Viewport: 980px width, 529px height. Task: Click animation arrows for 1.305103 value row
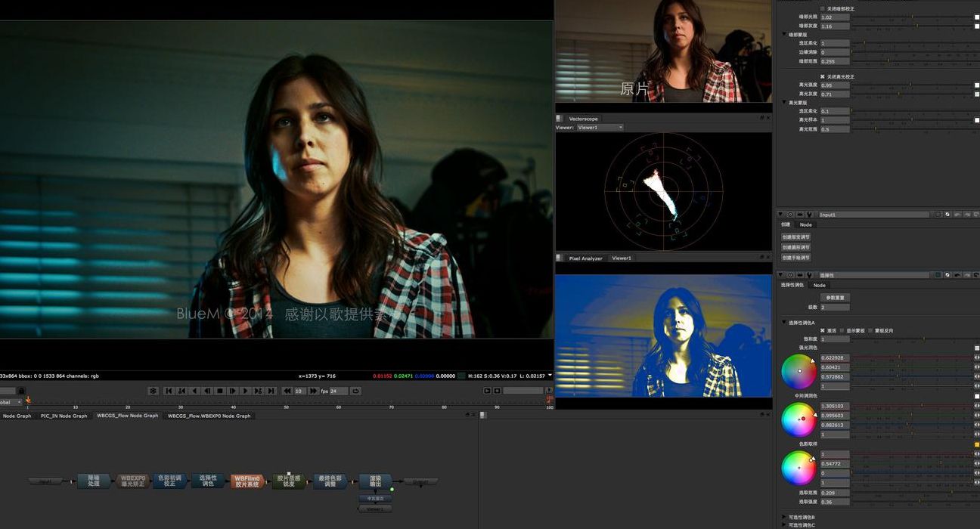[x=976, y=406]
